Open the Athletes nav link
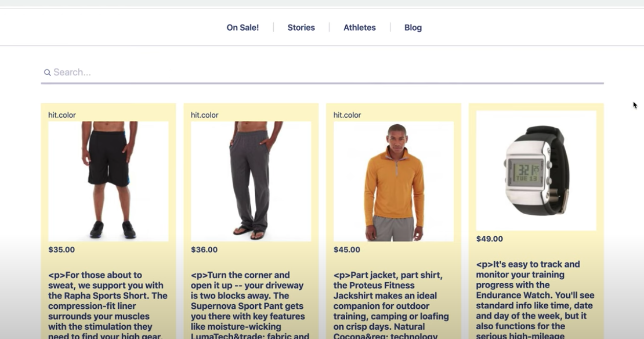 (360, 28)
